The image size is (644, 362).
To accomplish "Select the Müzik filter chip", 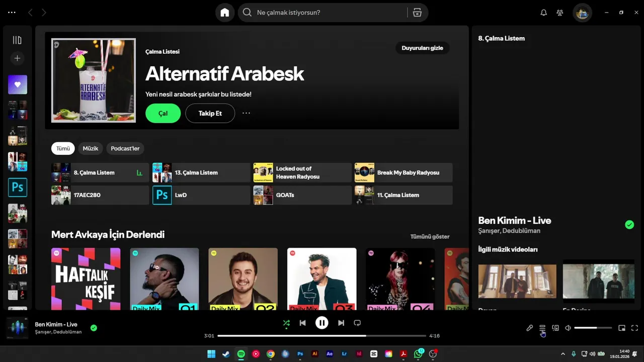I will [x=91, y=148].
